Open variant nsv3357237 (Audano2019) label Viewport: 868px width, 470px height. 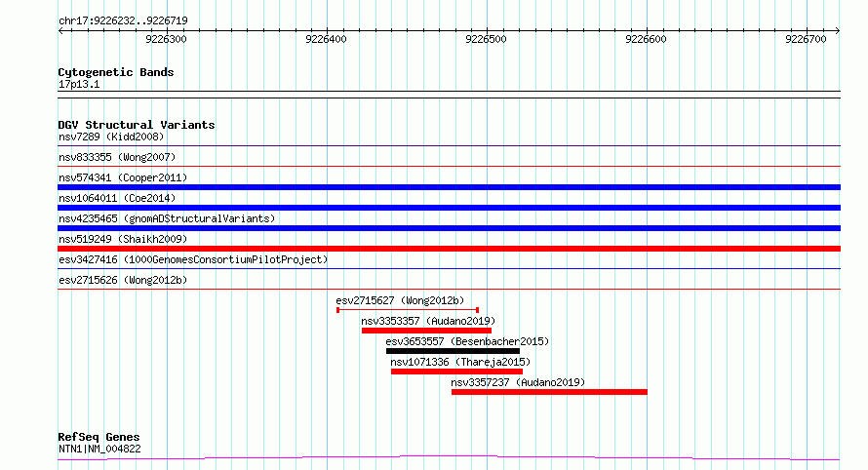(518, 382)
